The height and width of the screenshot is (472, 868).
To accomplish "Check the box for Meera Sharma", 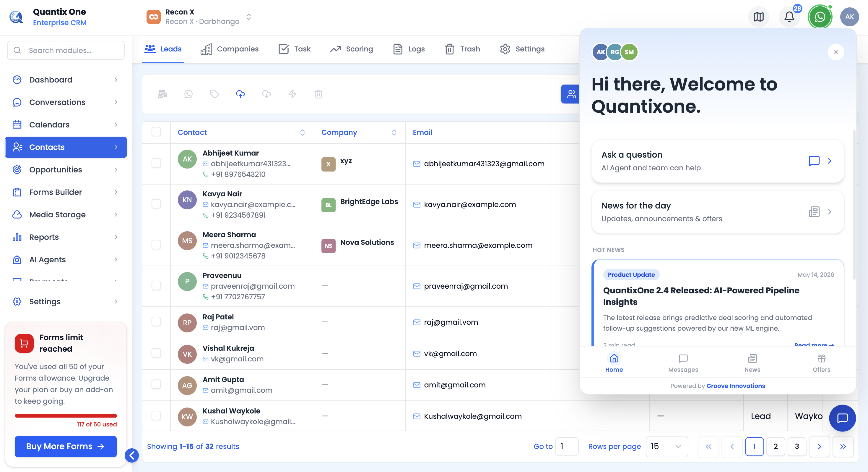I will 156,245.
